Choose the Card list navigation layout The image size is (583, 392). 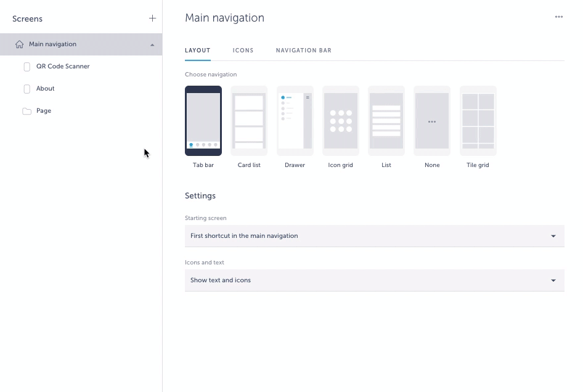pos(249,121)
